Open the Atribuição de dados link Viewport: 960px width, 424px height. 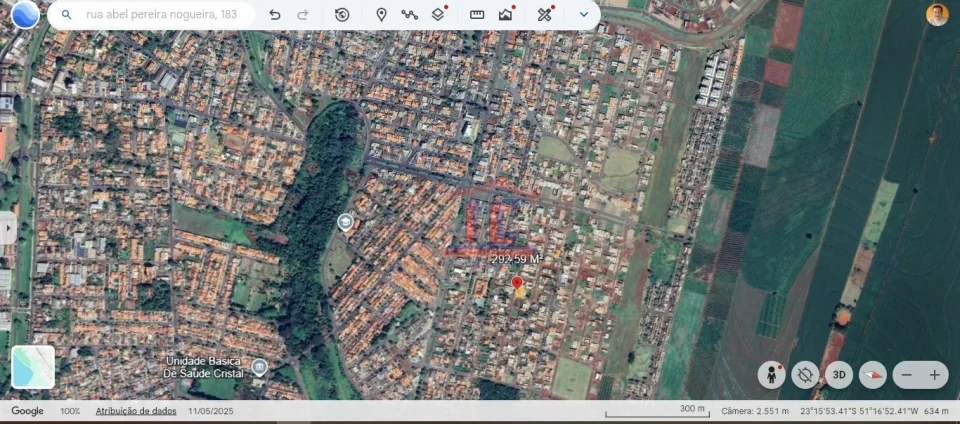click(x=136, y=411)
